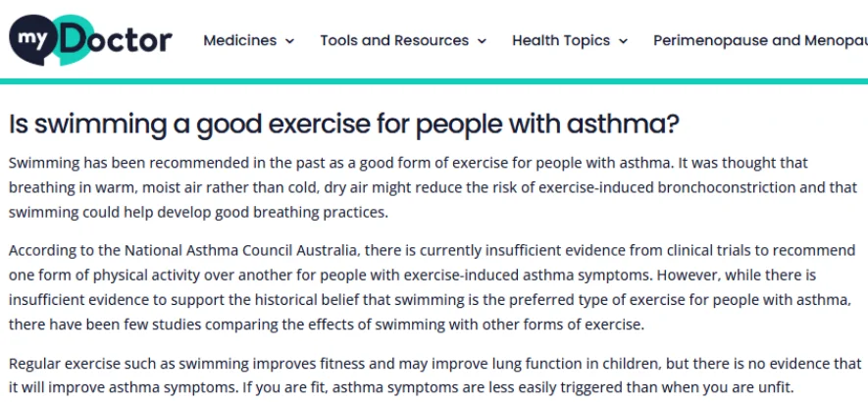
Task: Click the 'Is swimming a good exercise' heading
Action: click(x=344, y=125)
